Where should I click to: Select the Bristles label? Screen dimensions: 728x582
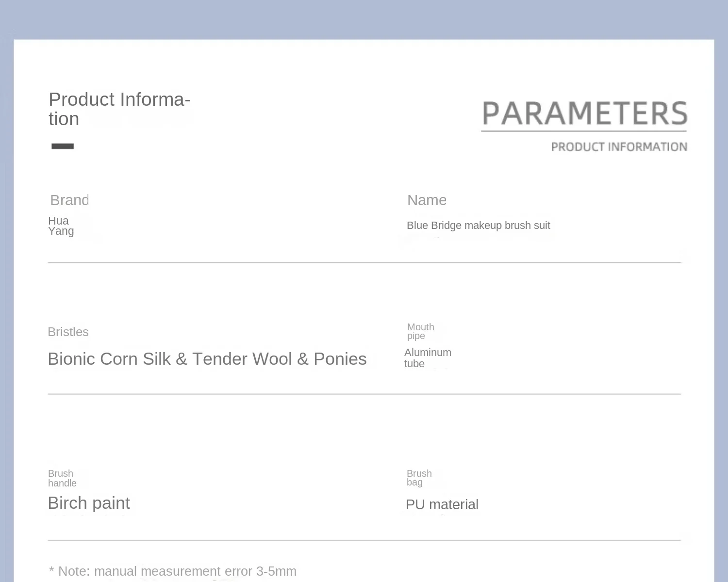(68, 332)
